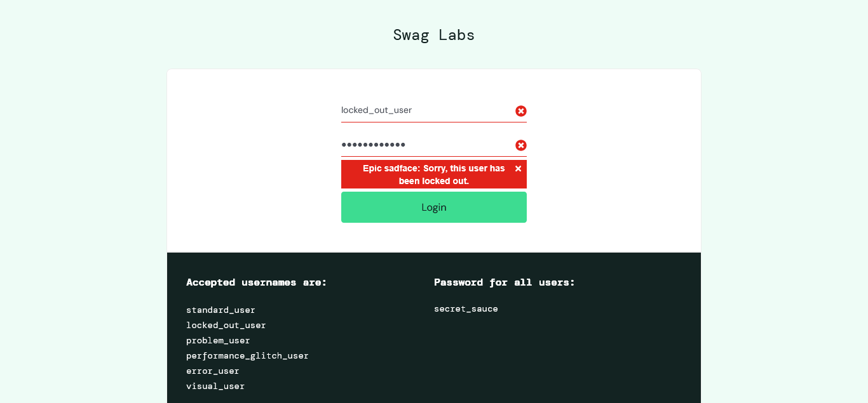Click visual_user in the usernames list
Image resolution: width=868 pixels, height=403 pixels.
click(215, 386)
